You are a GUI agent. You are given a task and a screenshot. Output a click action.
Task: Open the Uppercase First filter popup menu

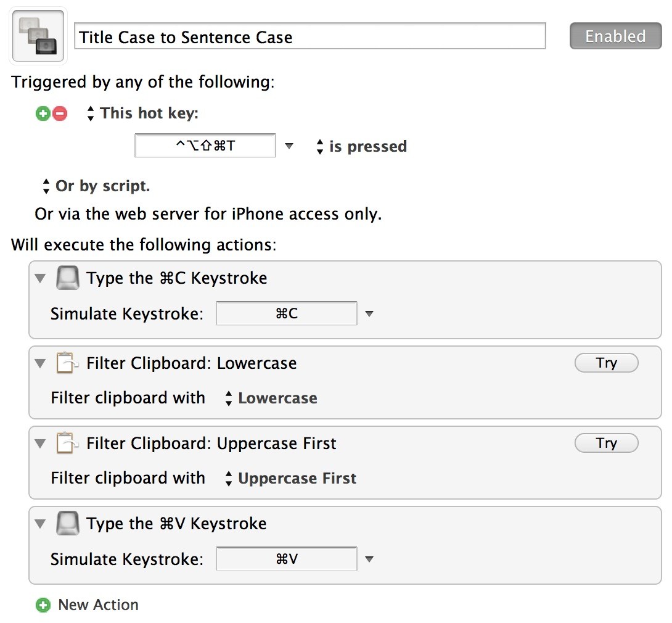tap(291, 478)
